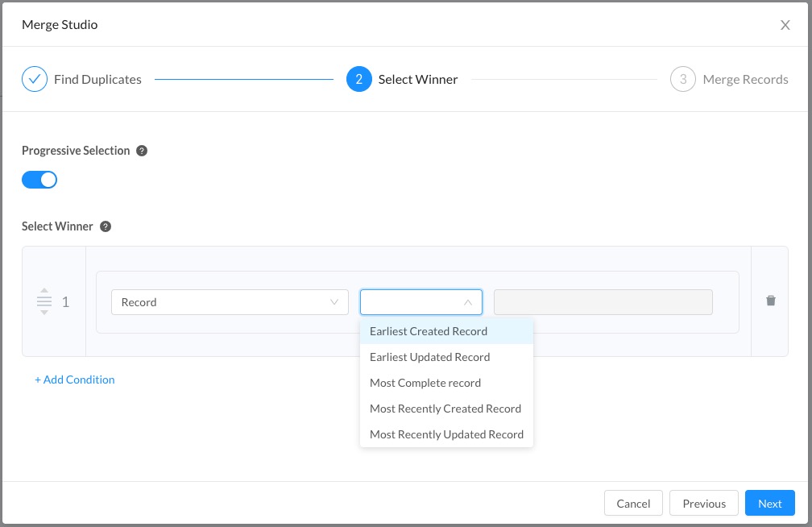Image resolution: width=812 pixels, height=527 pixels.
Task: Choose Earliest Created Record option
Action: (446, 331)
